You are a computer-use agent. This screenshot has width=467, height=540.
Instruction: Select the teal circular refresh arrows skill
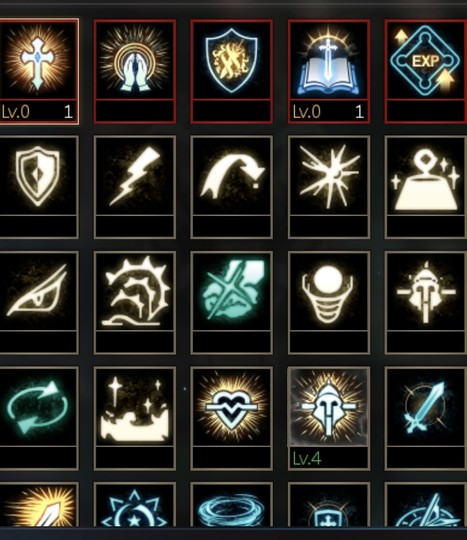pyautogui.click(x=37, y=407)
